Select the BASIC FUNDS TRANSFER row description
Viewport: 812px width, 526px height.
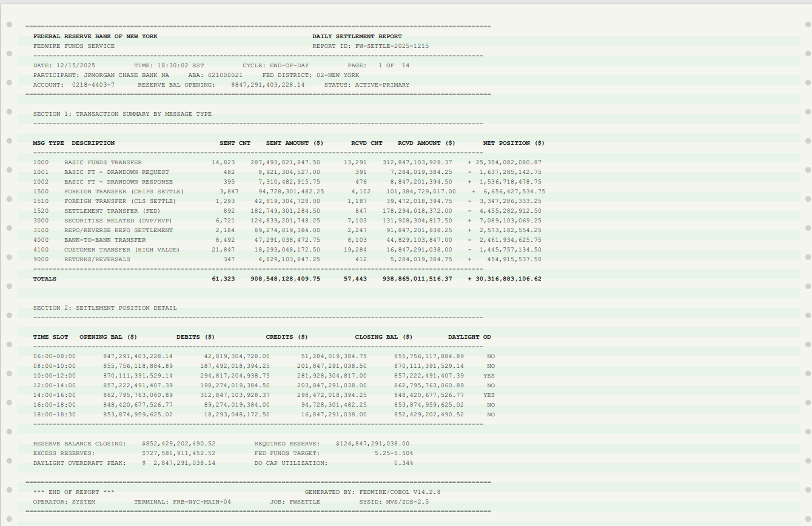pos(103,162)
